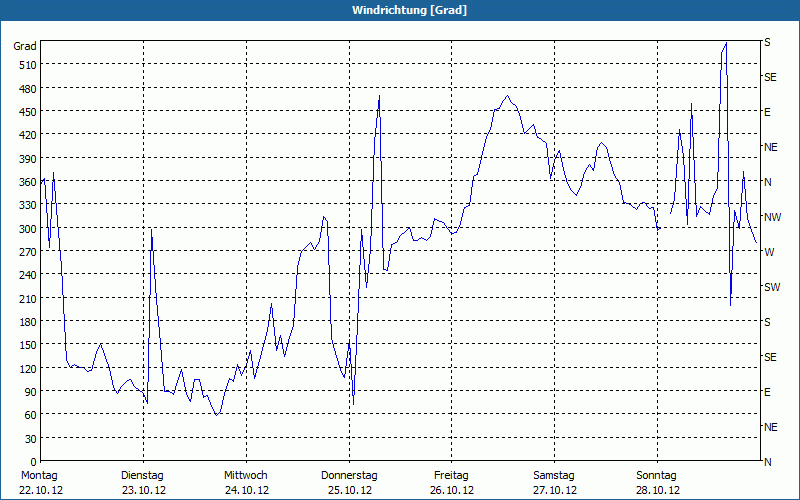Click the 'Freitag' day label

[451, 476]
